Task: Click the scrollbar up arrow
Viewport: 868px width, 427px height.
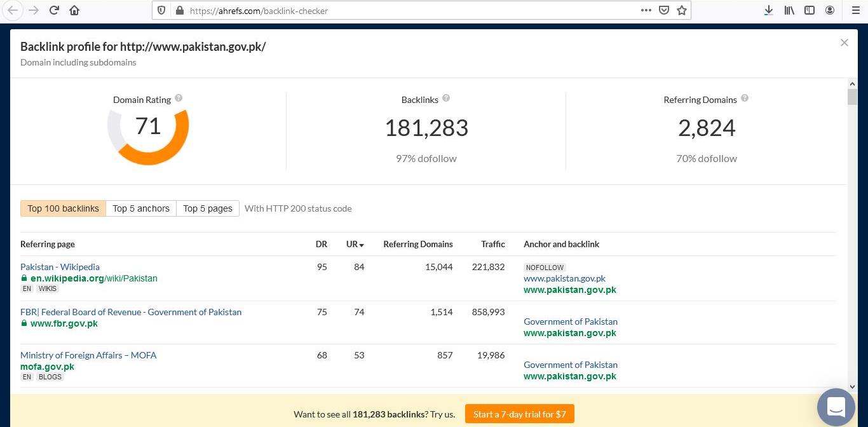Action: [x=852, y=84]
